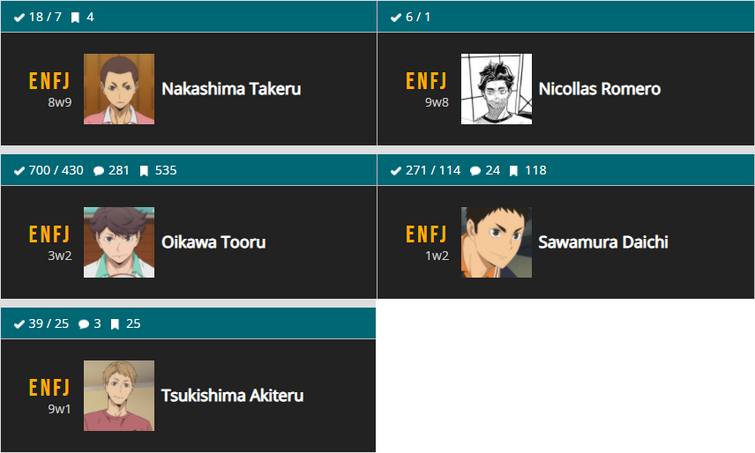Viewport: 755px width, 453px height.
Task: Click ENFJ 8w9 label on Nakashima card
Action: pos(50,88)
